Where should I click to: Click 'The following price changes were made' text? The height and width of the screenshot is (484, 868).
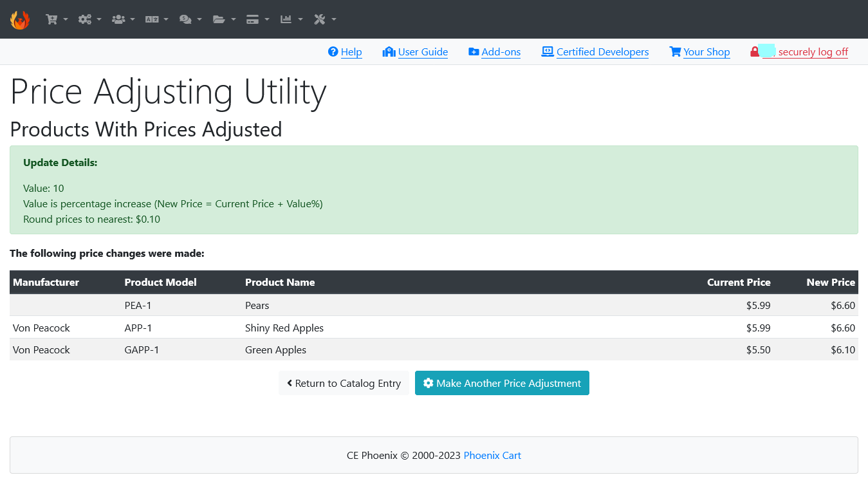(107, 254)
